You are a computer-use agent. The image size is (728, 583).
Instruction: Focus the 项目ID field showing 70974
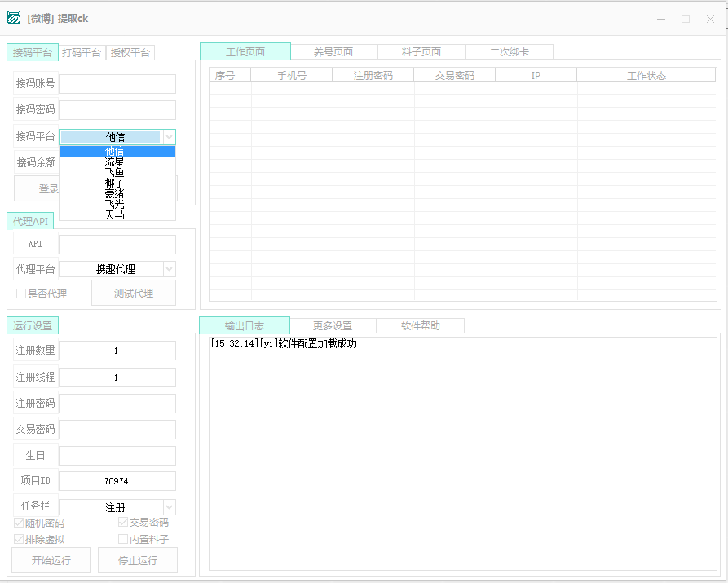[117, 481]
